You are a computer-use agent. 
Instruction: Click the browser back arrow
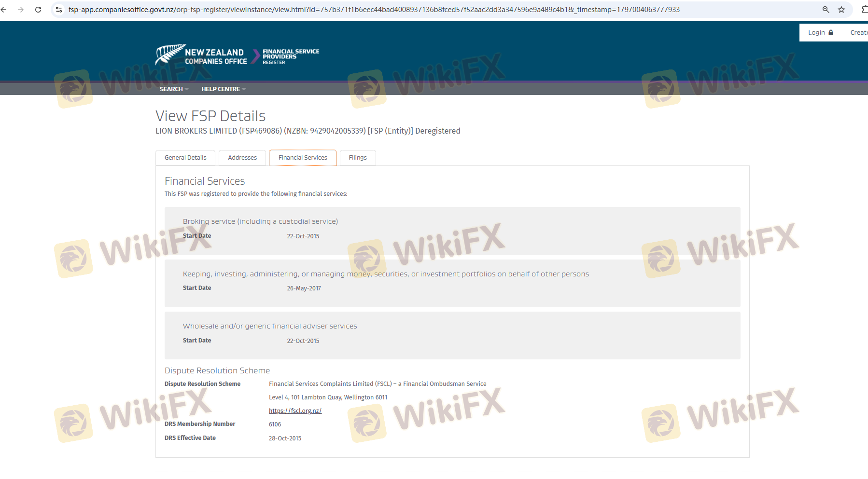coord(4,10)
